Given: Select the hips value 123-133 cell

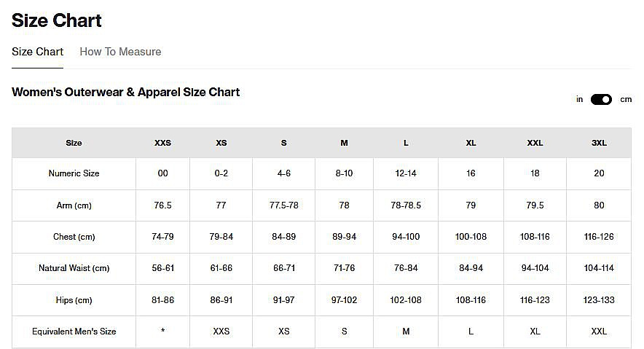Looking at the screenshot, I should (x=599, y=300).
